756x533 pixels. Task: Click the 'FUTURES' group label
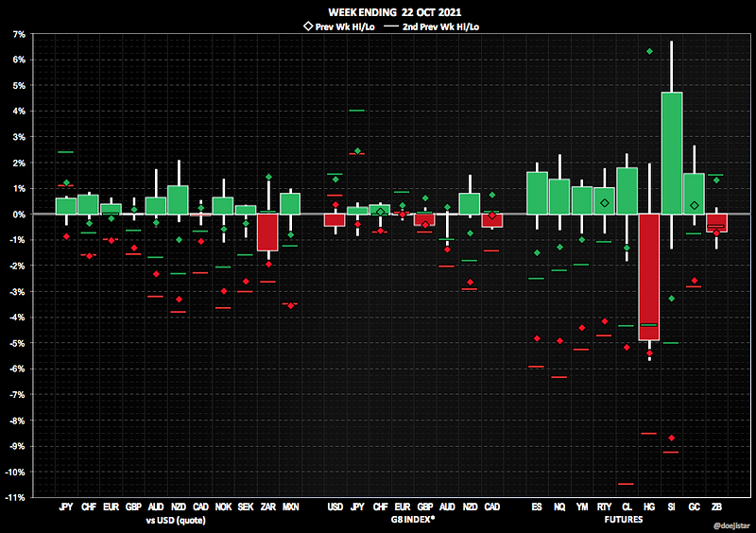624,520
